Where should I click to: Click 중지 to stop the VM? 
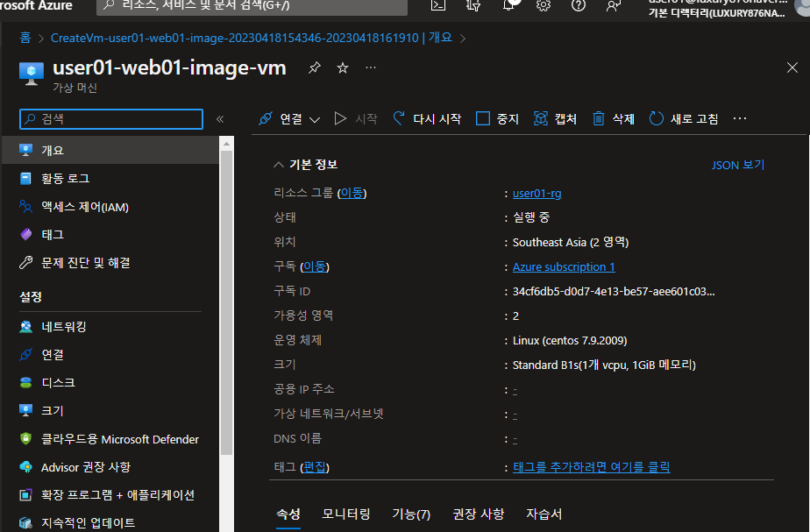[x=497, y=119]
